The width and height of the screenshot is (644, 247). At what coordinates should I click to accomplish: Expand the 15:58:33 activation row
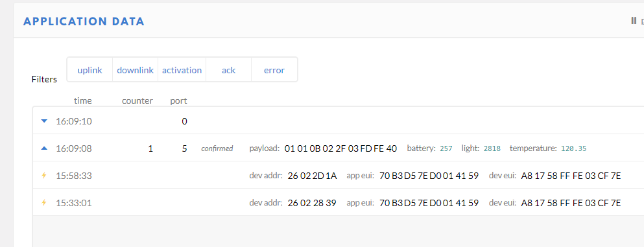[x=338, y=176]
